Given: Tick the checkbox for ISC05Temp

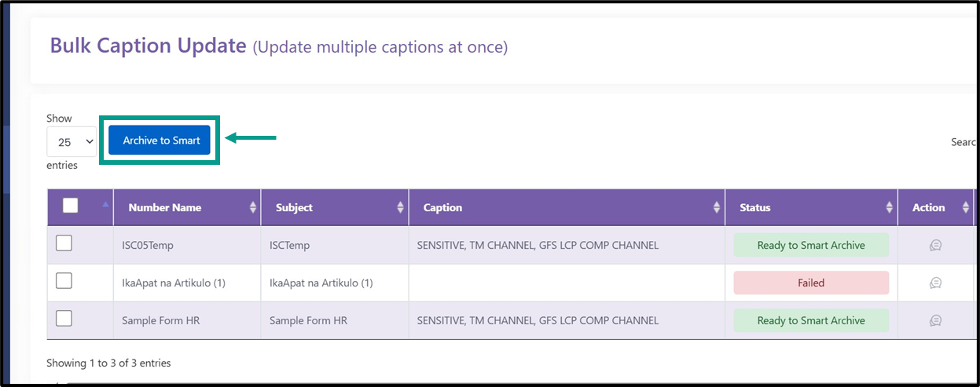Looking at the screenshot, I should click(x=64, y=243).
